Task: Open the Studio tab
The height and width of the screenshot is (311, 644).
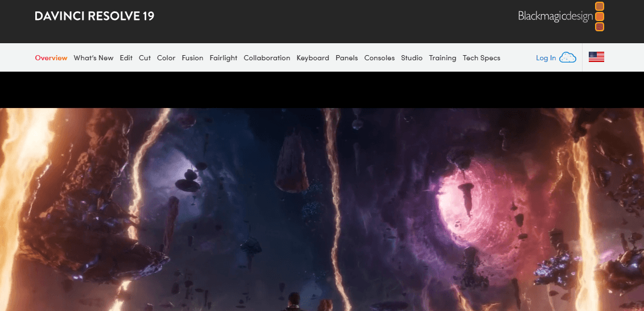Action: tap(412, 58)
